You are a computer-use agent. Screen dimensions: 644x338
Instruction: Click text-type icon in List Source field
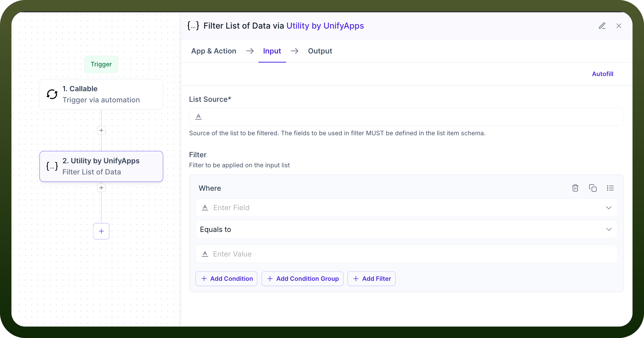coord(198,117)
